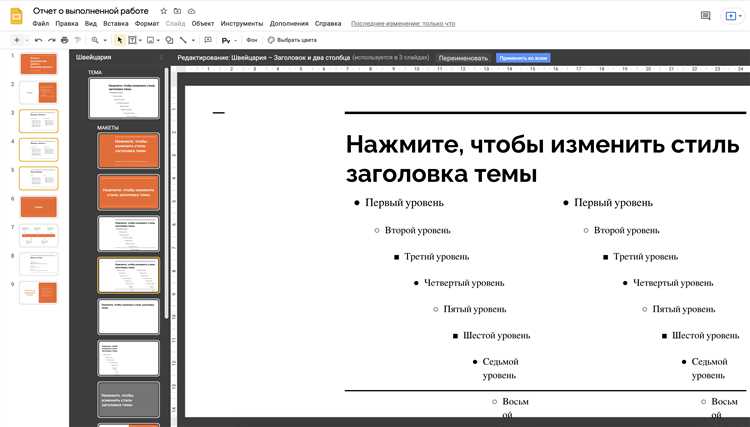This screenshot has height=427, width=750.
Task: Expand the line type dropdown arrow
Action: point(193,41)
